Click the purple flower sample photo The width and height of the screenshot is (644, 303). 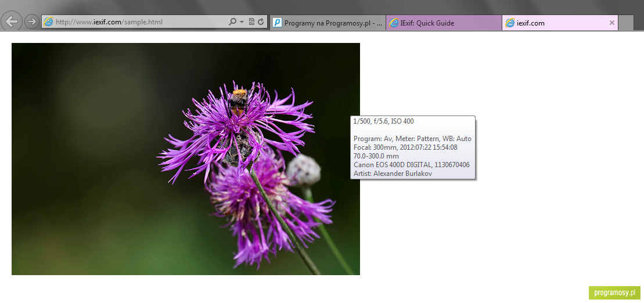[186, 159]
